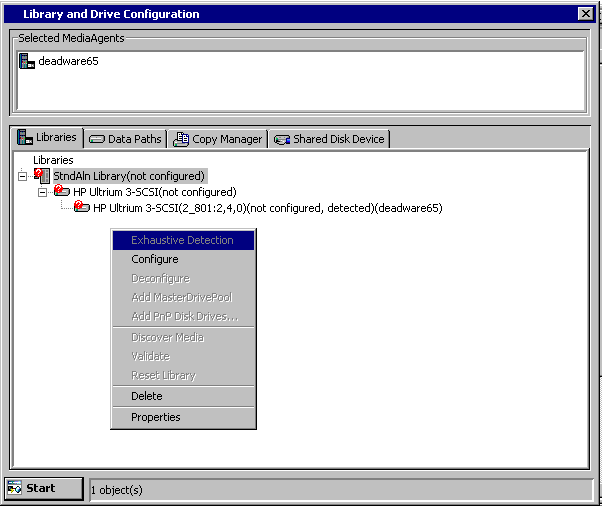Screen dimensions: 602x506
Task: Select the Libraries tab
Action: pos(47,138)
